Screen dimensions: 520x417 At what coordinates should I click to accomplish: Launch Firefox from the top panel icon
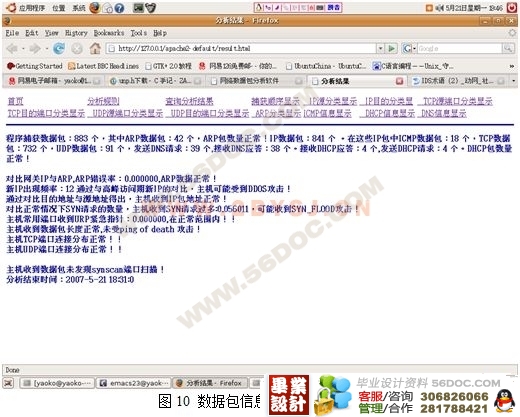click(95, 8)
